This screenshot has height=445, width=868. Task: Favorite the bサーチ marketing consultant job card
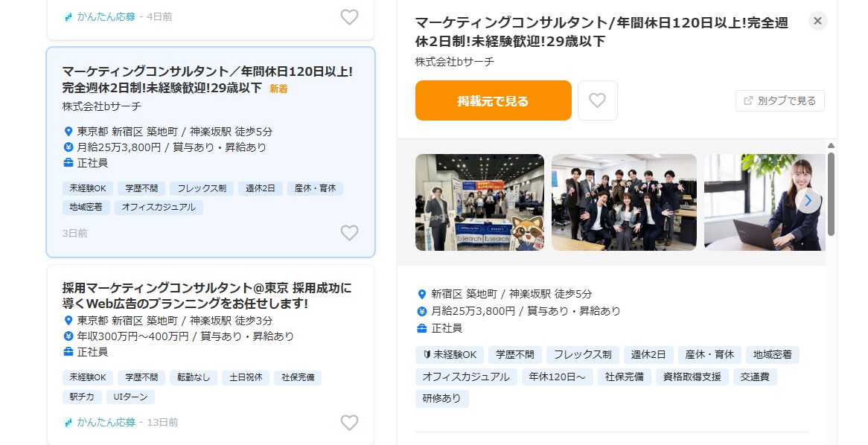tap(349, 232)
